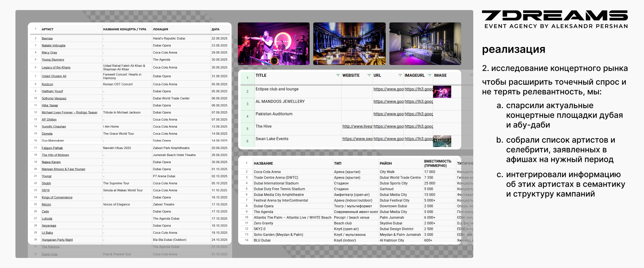Select the Harat's Republic Dubai cell
Viewport: 644px width, 268px height.
tap(181, 39)
